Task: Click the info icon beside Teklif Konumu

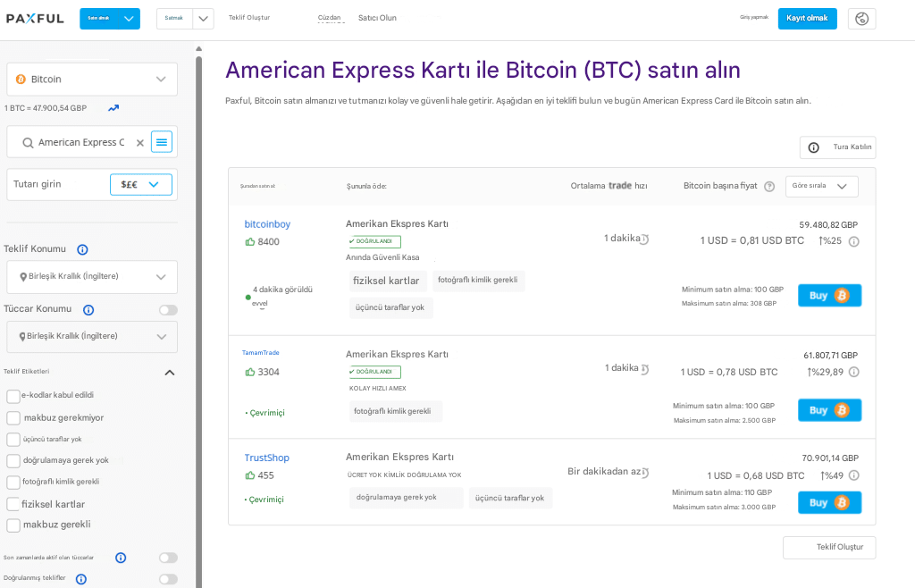Action: point(83,249)
